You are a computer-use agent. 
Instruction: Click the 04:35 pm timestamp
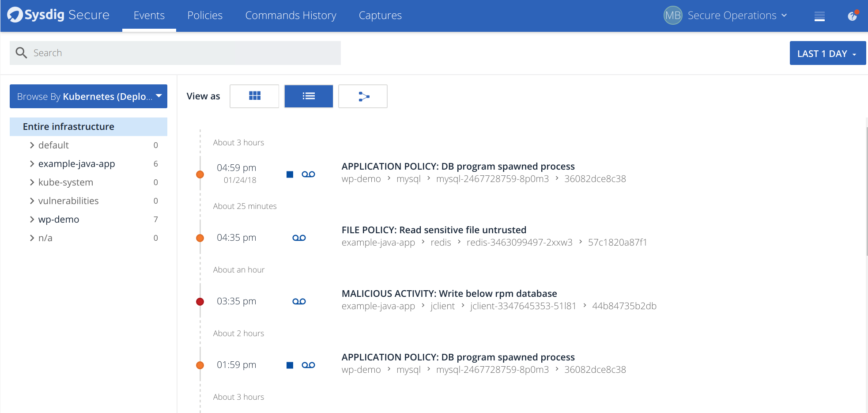[x=236, y=238]
